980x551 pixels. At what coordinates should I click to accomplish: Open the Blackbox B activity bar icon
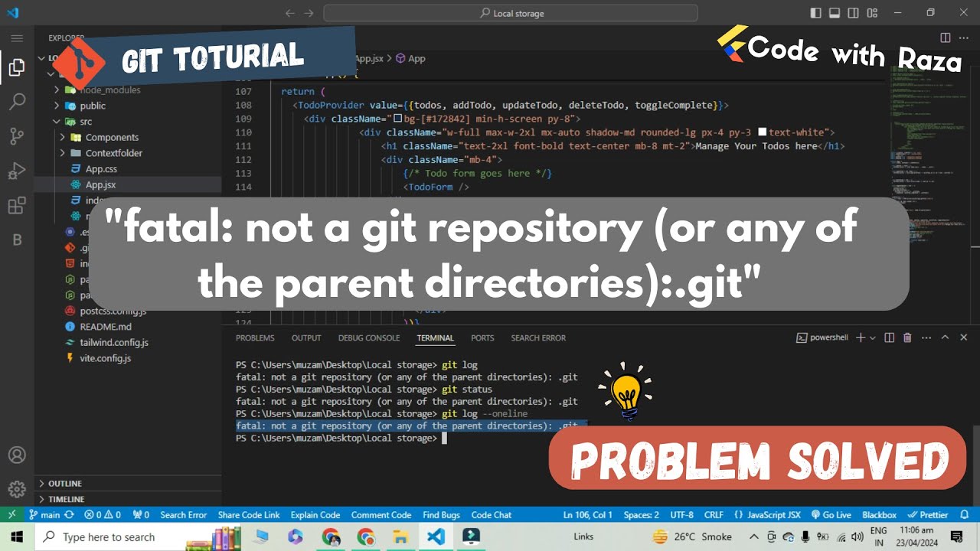click(x=17, y=240)
